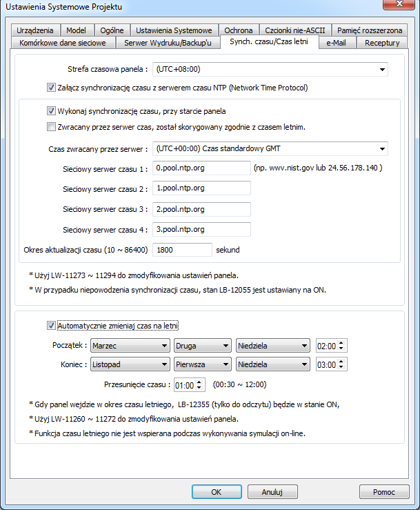The height and width of the screenshot is (510, 420).
Task: Close the Ustawienia Systemowe Projektu dialog
Action: click(399, 4)
